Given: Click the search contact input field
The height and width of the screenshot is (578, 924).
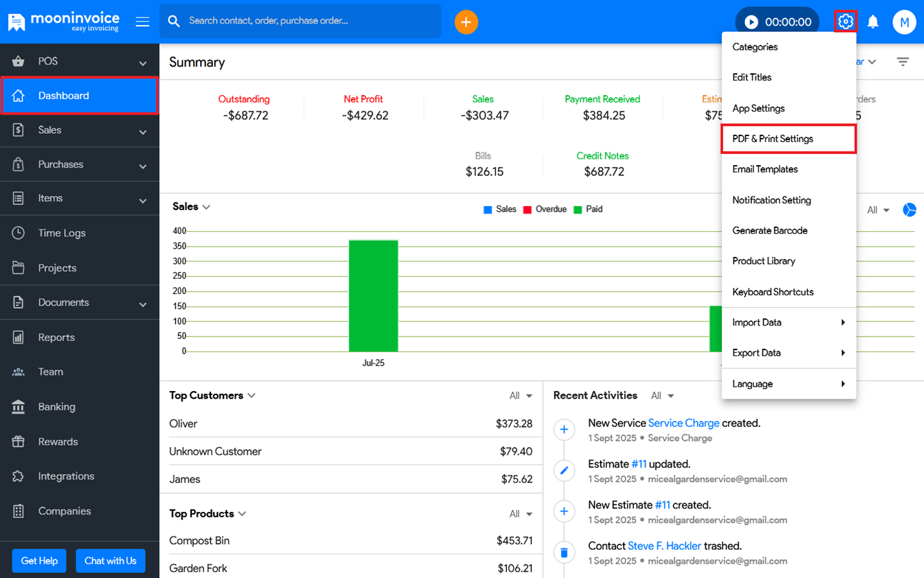Looking at the screenshot, I should (x=308, y=21).
